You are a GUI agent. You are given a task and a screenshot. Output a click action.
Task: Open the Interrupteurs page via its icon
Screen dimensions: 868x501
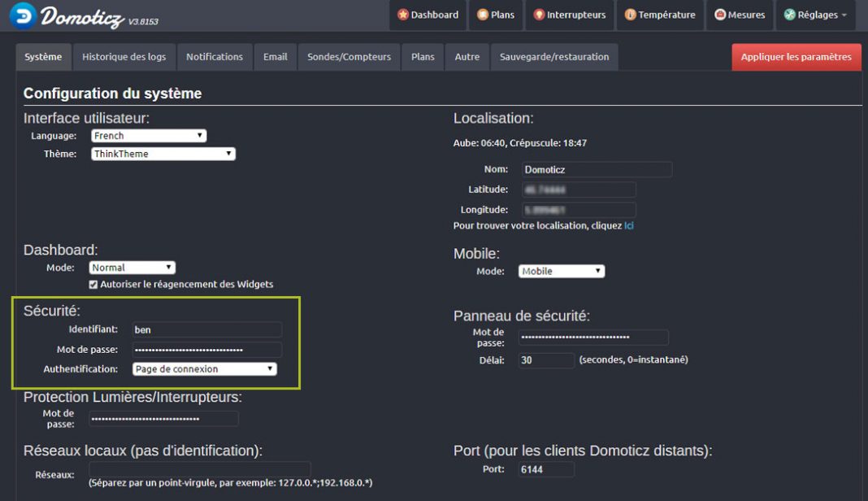click(x=568, y=14)
